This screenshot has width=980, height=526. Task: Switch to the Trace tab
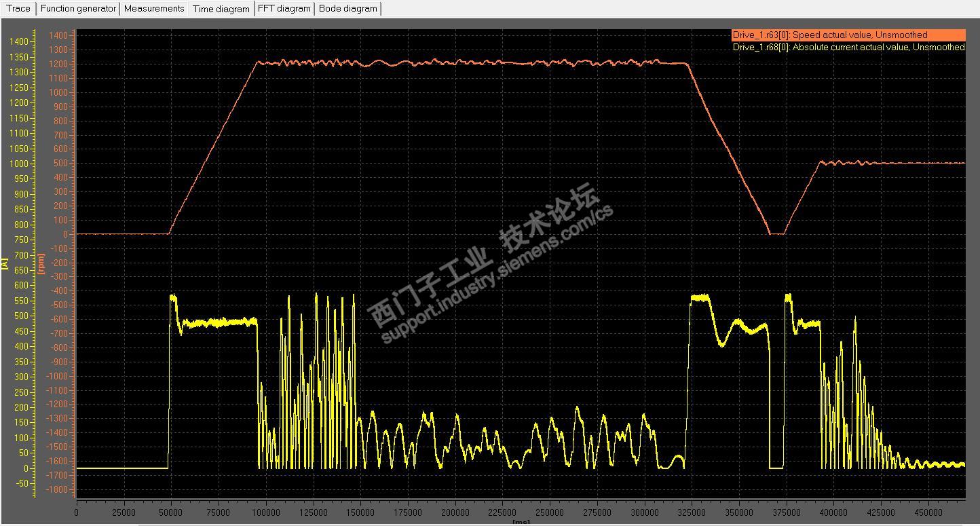[x=18, y=9]
